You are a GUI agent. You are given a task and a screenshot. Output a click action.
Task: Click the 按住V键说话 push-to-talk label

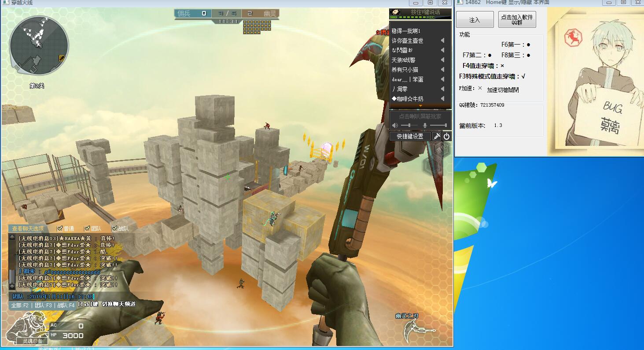click(425, 12)
